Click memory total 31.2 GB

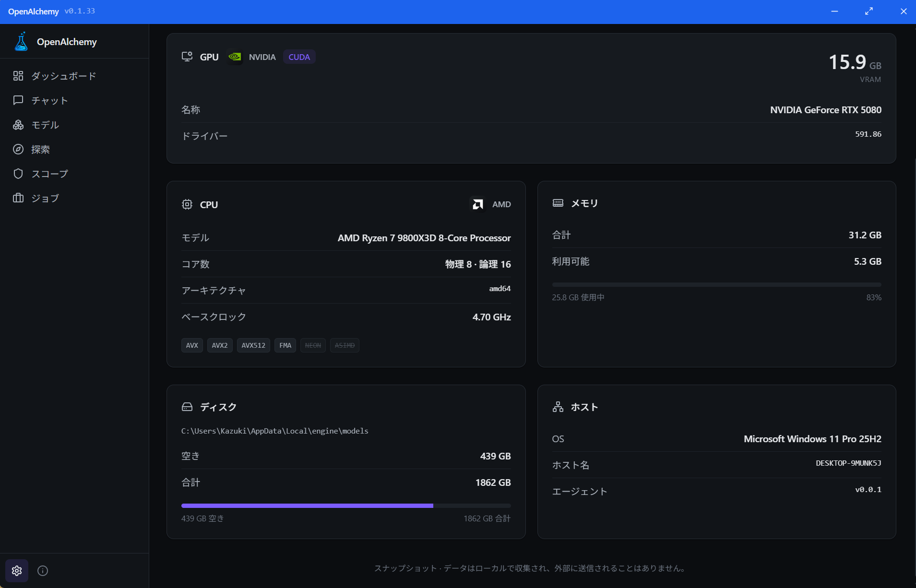(865, 235)
